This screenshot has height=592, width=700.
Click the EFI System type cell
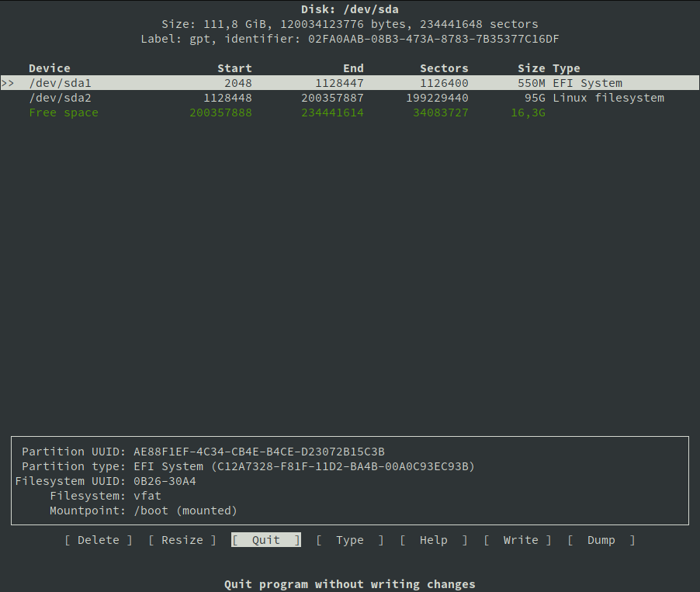click(587, 83)
